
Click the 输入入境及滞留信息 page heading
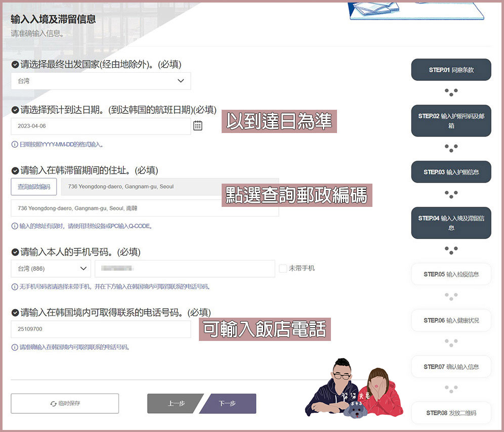coord(53,19)
